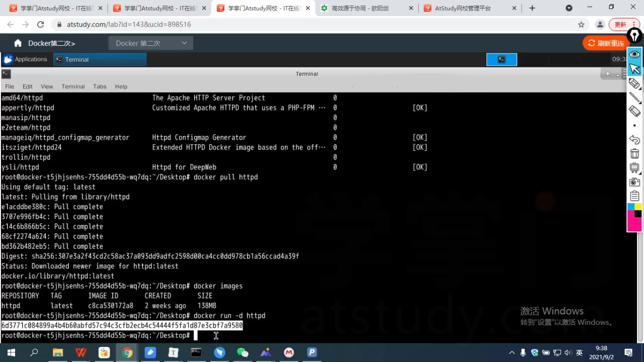Clear annotations using the trash can icon
The width and height of the screenshot is (644, 362).
(x=634, y=154)
